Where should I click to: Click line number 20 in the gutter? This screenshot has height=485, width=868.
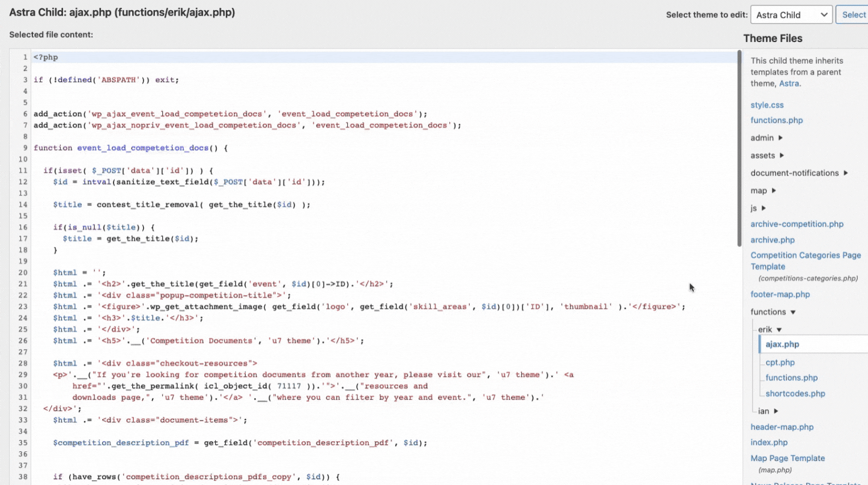23,272
